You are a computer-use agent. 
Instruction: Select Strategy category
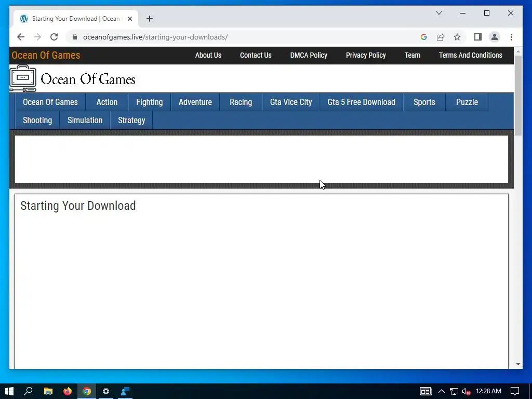(x=131, y=121)
